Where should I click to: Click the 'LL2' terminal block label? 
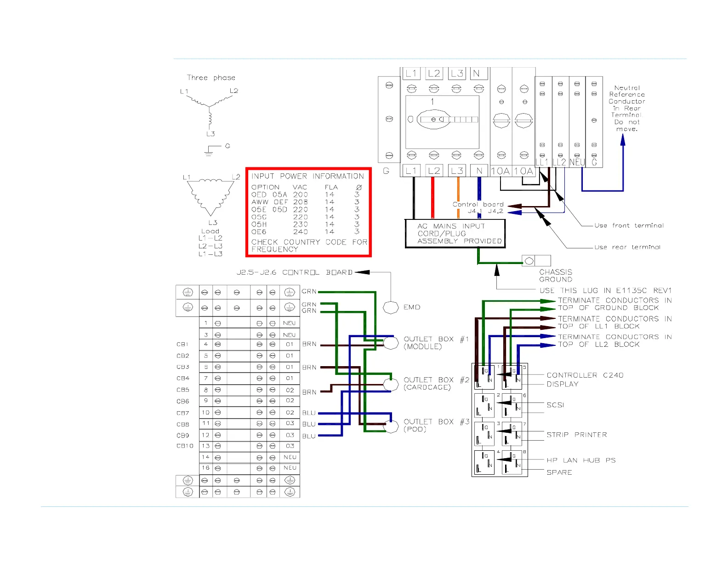559,162
